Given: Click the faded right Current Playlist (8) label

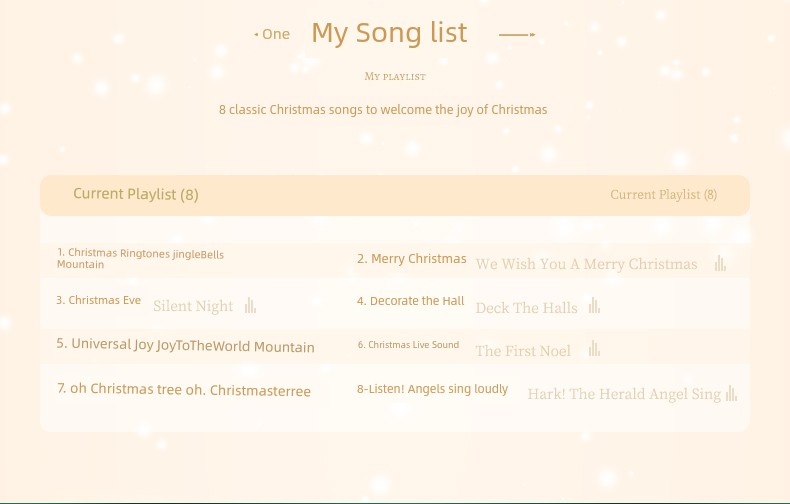Looking at the screenshot, I should tap(663, 195).
